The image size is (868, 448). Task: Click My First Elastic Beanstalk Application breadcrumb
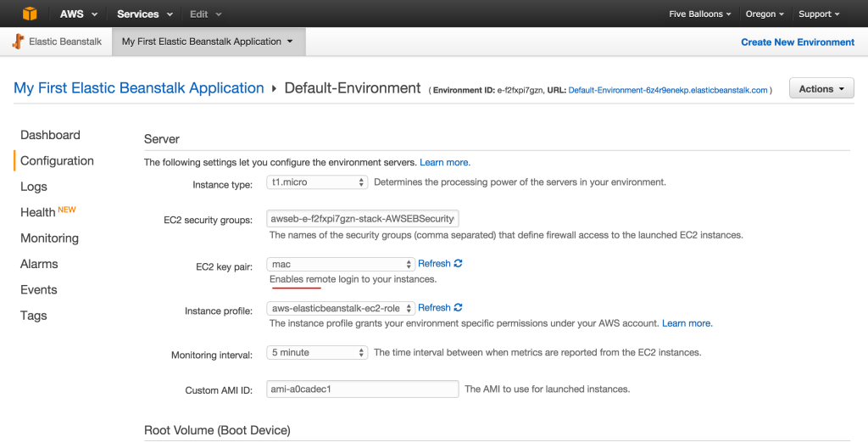139,88
